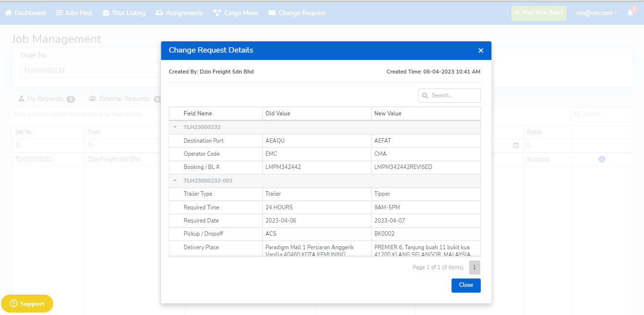Select page 1 in the dialog pager
644x315 pixels.
pos(474,267)
